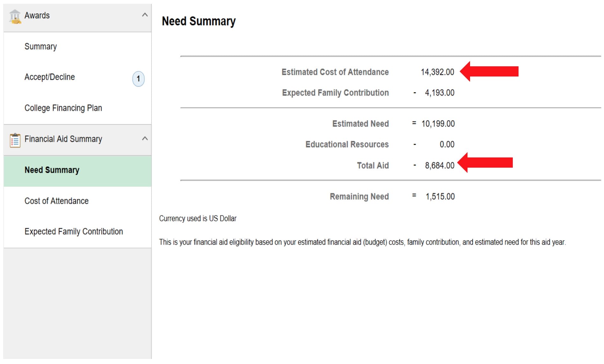Click the 1,515.00 Remaining Need amount

(440, 196)
